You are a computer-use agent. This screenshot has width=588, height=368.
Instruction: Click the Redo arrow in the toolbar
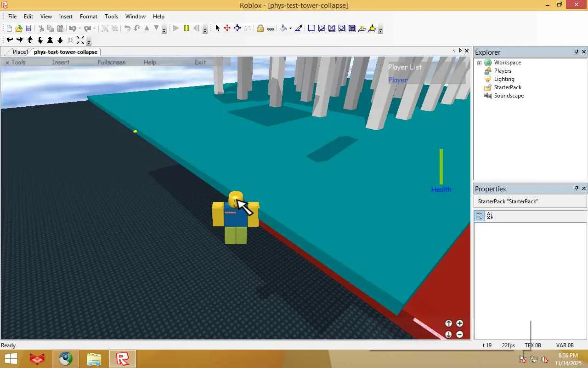point(87,29)
